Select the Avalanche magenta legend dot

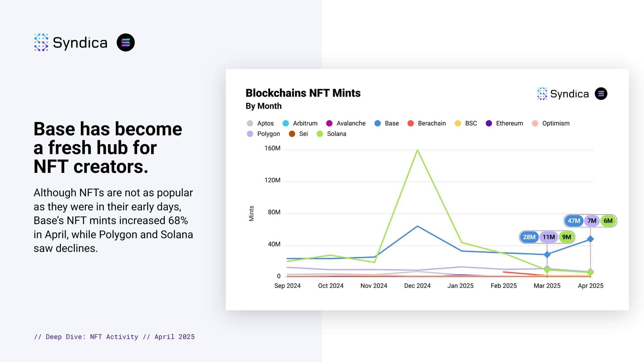pyautogui.click(x=329, y=123)
